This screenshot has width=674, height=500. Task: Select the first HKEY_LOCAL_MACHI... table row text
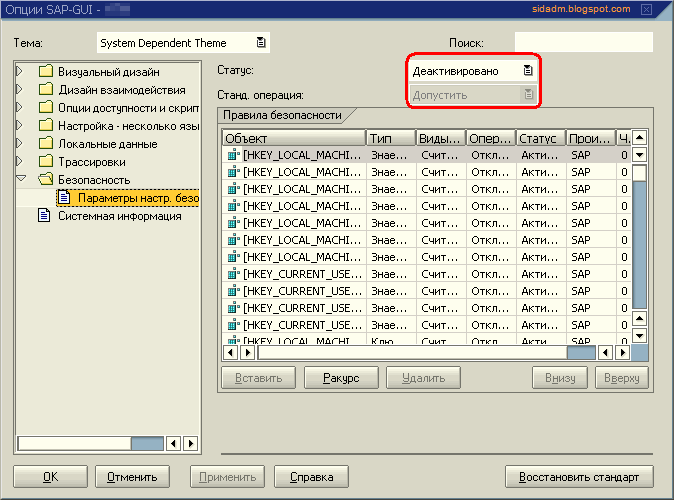pyautogui.click(x=302, y=155)
